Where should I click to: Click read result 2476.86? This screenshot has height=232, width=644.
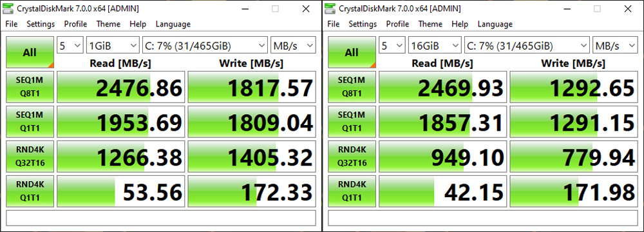121,87
